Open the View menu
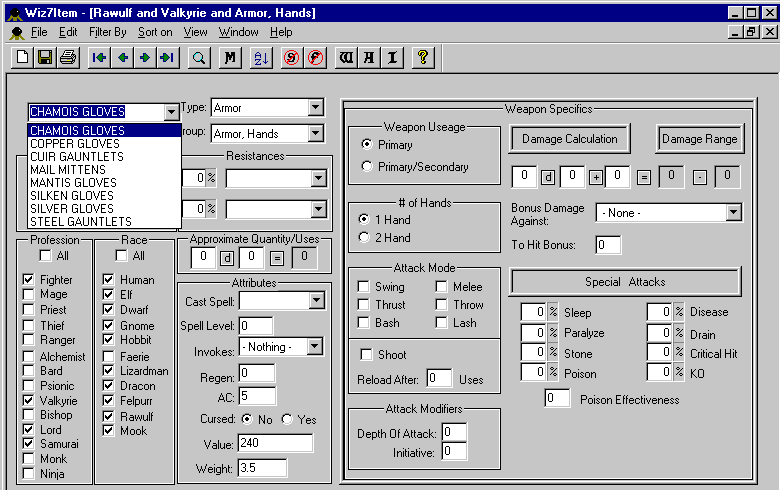 click(x=195, y=32)
